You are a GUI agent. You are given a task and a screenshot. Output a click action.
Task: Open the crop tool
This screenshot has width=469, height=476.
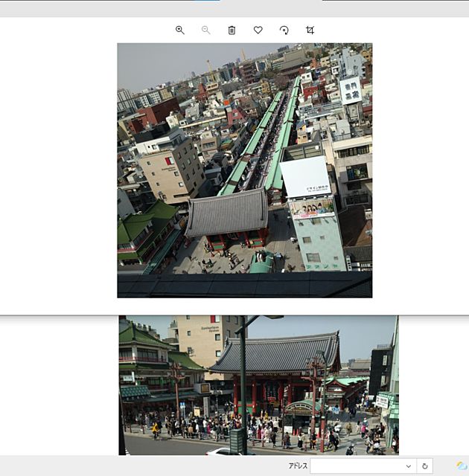point(310,30)
